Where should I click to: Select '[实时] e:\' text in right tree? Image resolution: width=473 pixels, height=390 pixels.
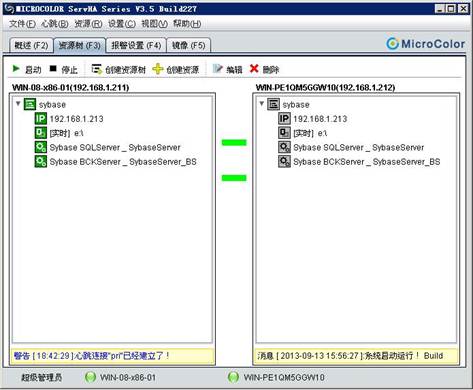pyautogui.click(x=310, y=133)
